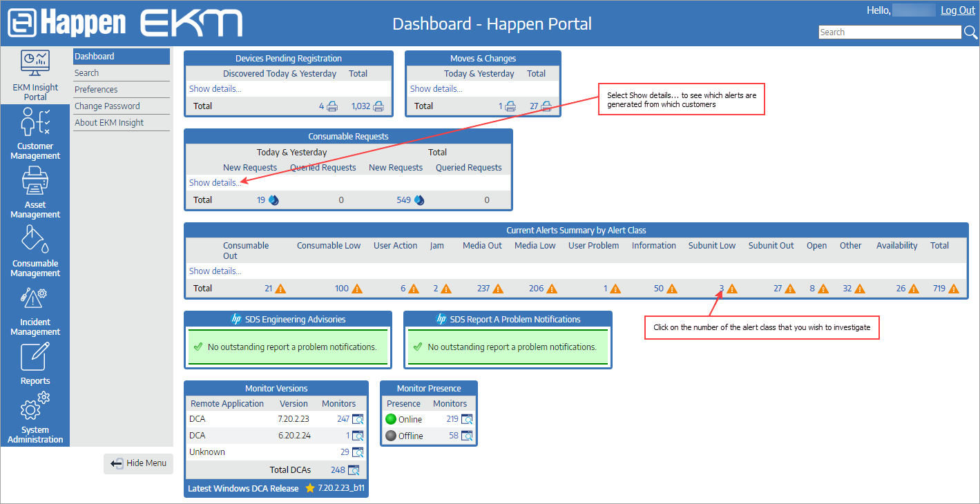Click into the Search input field
Image resolution: width=980 pixels, height=504 pixels.
[x=890, y=32]
